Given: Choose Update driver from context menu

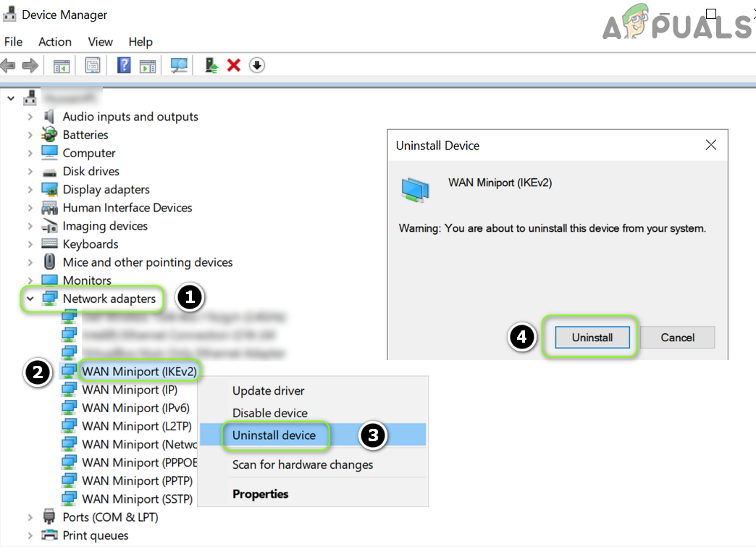Looking at the screenshot, I should tap(313, 391).
